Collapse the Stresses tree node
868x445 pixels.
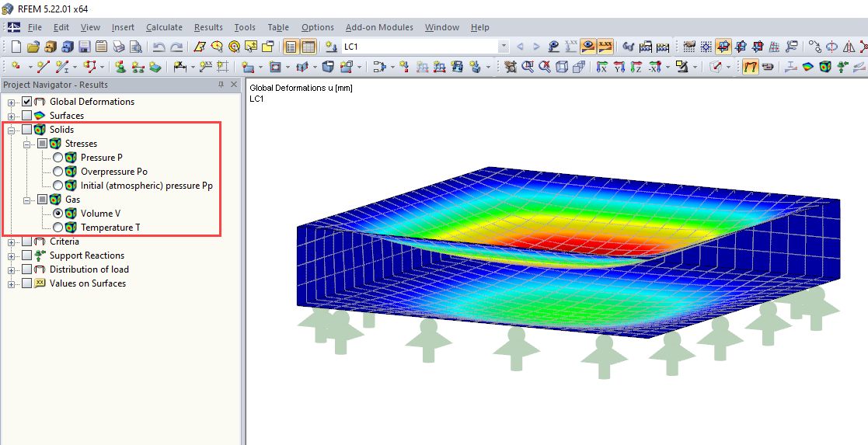coord(26,144)
